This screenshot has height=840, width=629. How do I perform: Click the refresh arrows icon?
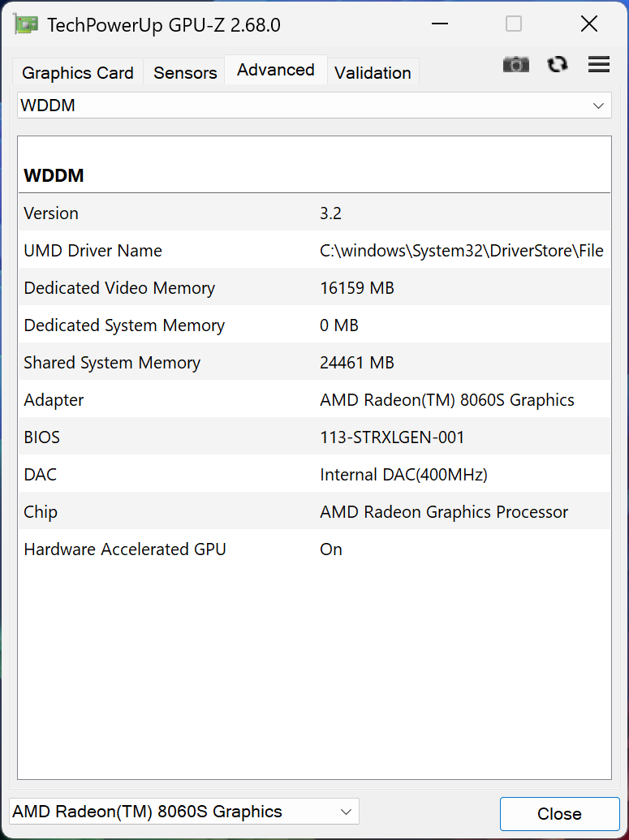[x=558, y=65]
